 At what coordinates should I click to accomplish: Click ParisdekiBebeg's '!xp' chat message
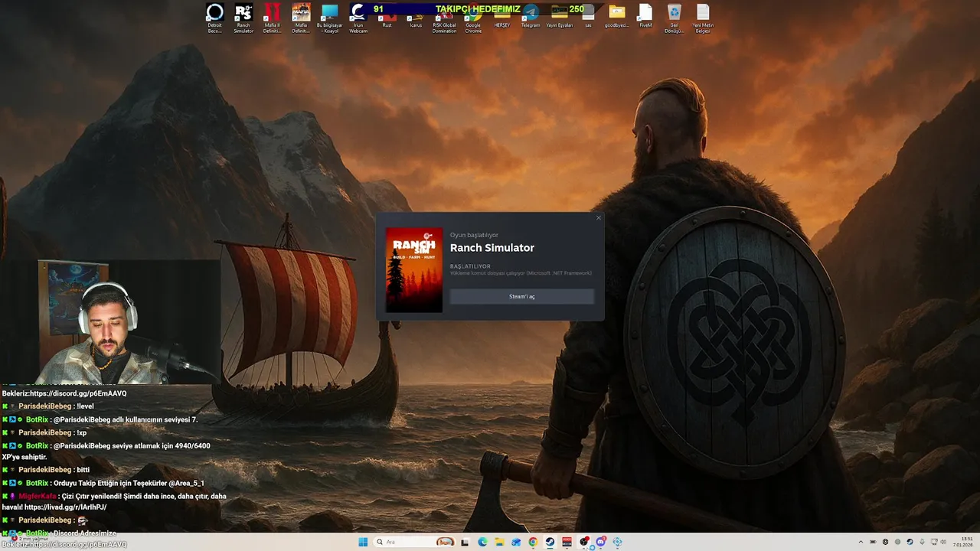pyautogui.click(x=82, y=432)
